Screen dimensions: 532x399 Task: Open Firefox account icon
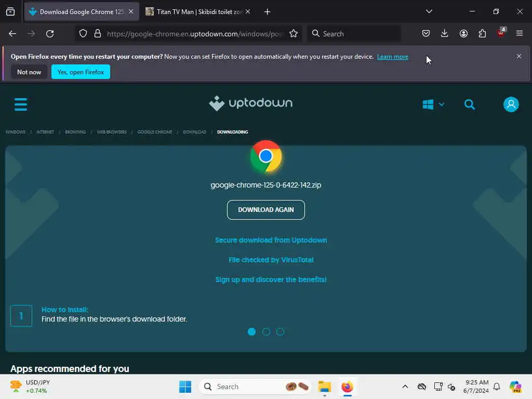pos(463,33)
